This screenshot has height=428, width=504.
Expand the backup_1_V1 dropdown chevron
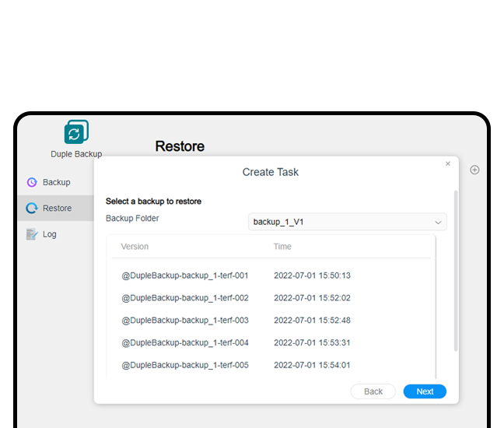tap(438, 223)
